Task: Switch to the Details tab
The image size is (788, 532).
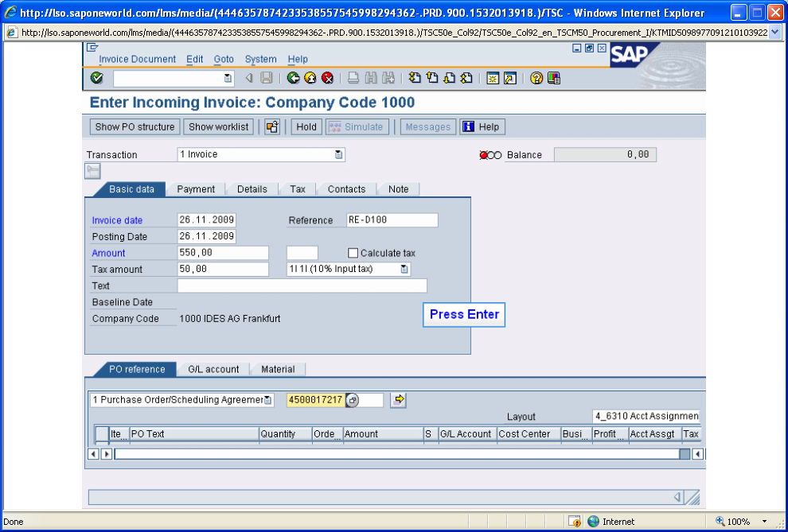Action: point(252,189)
